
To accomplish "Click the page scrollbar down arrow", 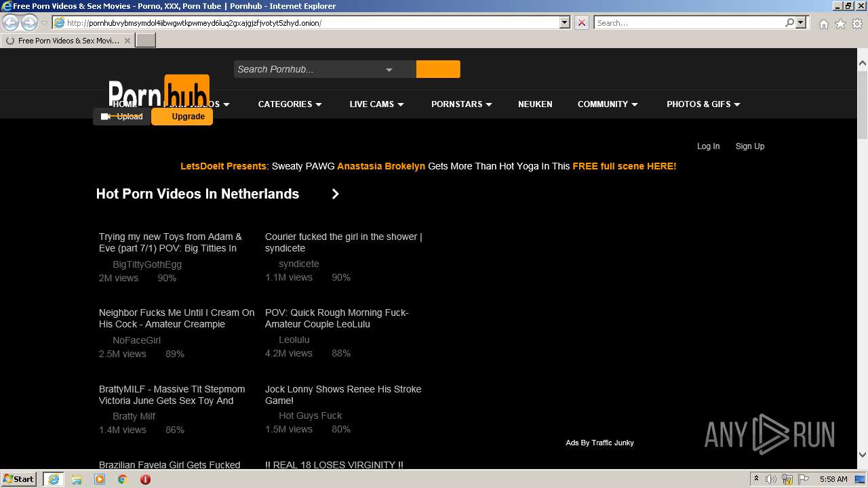I will coord(862,455).
